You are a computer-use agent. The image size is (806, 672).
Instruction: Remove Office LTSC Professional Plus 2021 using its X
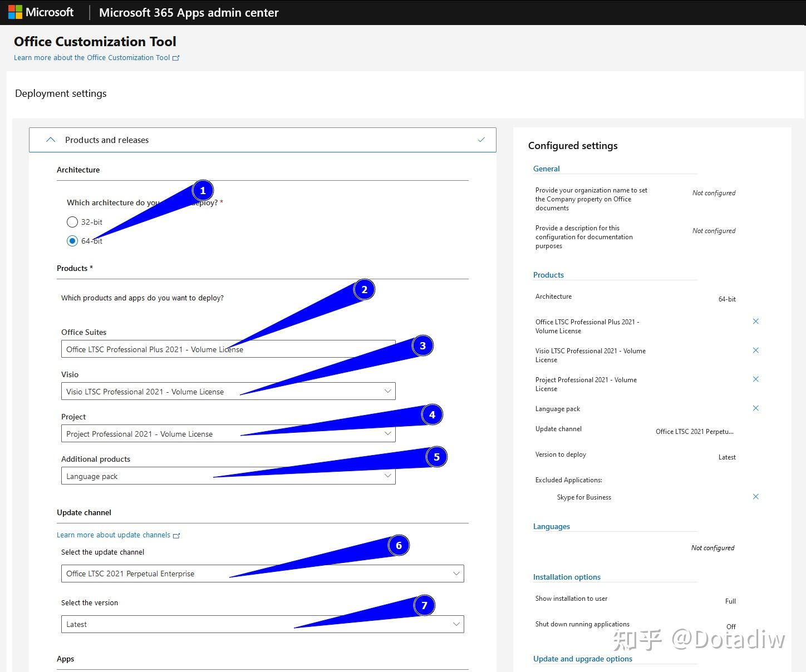pos(755,322)
